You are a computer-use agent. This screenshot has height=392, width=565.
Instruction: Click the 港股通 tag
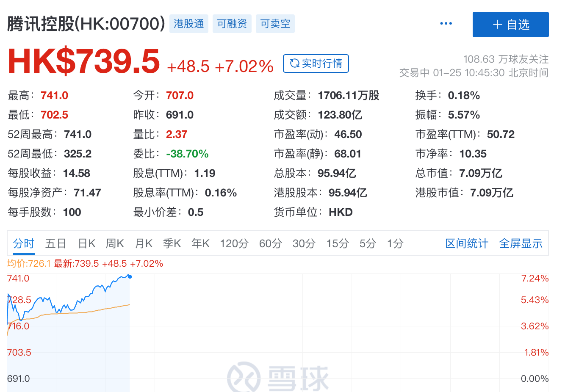coord(189,24)
